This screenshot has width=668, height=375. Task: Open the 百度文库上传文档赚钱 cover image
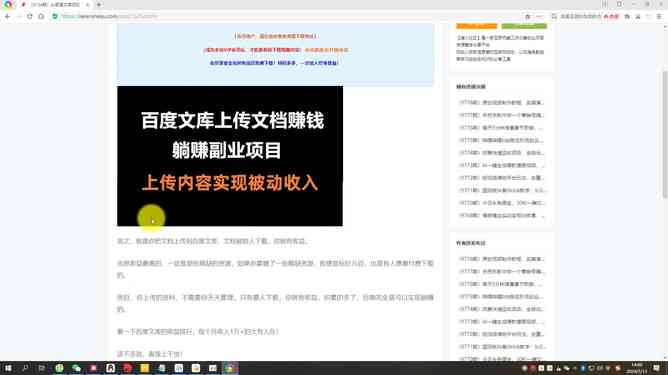tap(230, 156)
